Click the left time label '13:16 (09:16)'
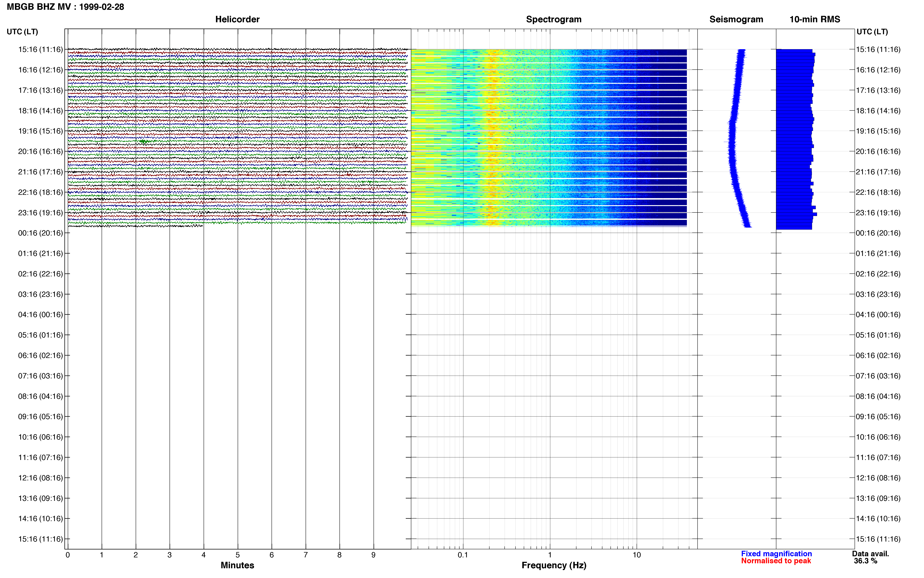Screen dimensions: 924x578 tap(41, 498)
